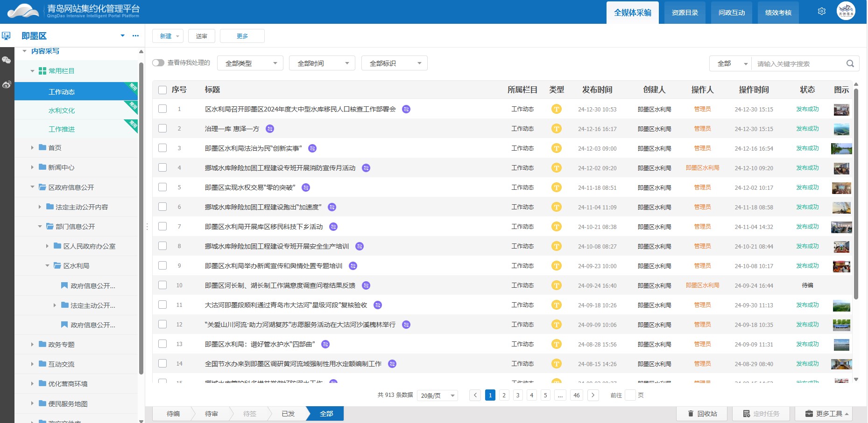
Task: Click purple link icon after 治理一库 惠泽一方
Action: pyautogui.click(x=270, y=129)
